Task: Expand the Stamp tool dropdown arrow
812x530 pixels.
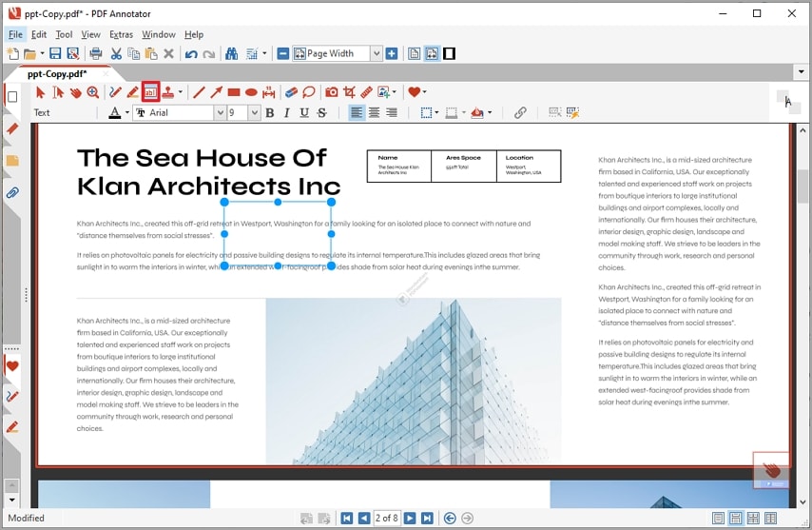Action: tap(181, 92)
